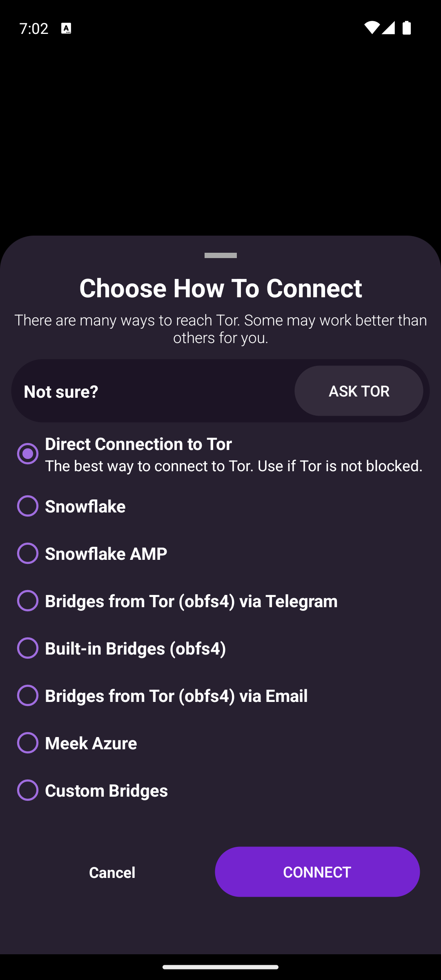441x980 pixels.
Task: Tap the battery icon in status bar
Action: pos(407,28)
